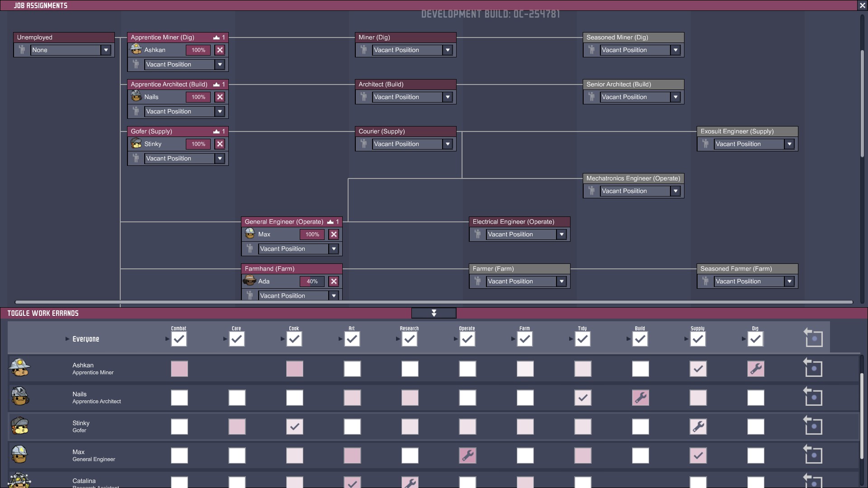
Task: Click Max's Operate wrench errand box
Action: [467, 455]
